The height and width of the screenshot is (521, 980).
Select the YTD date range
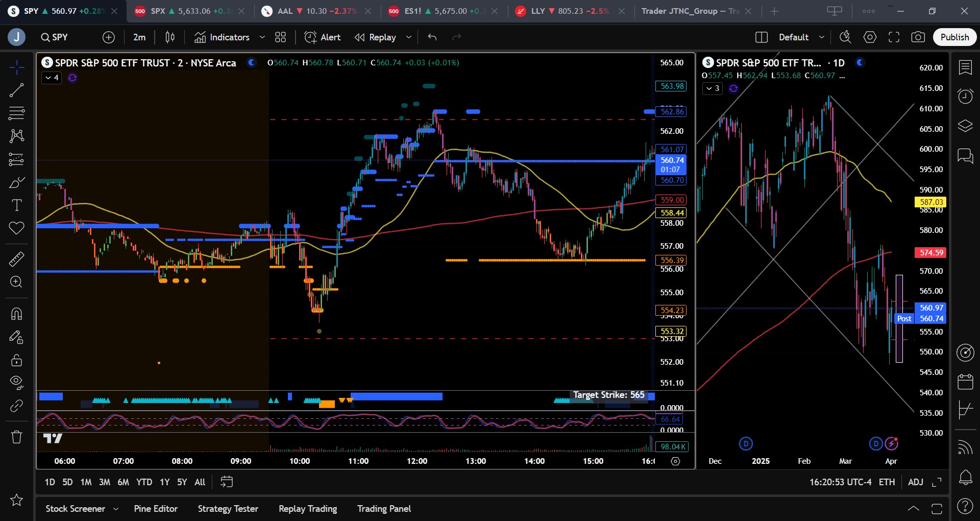coord(144,482)
